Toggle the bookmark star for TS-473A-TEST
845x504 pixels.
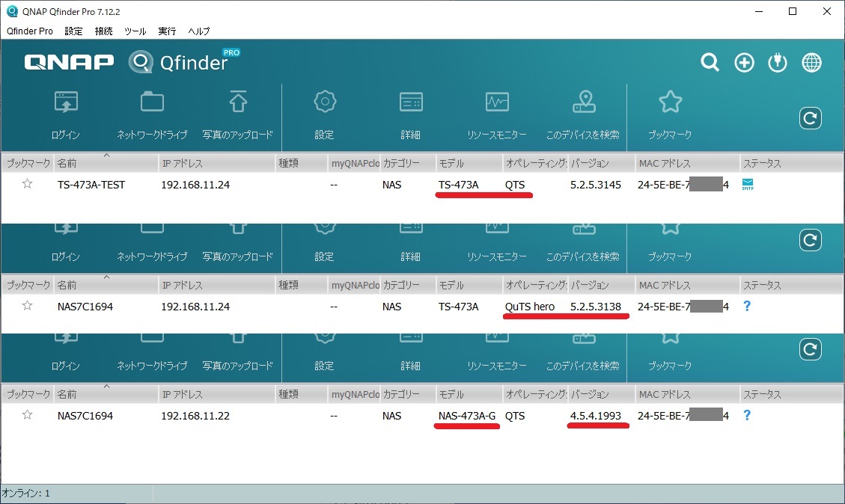coord(28,184)
